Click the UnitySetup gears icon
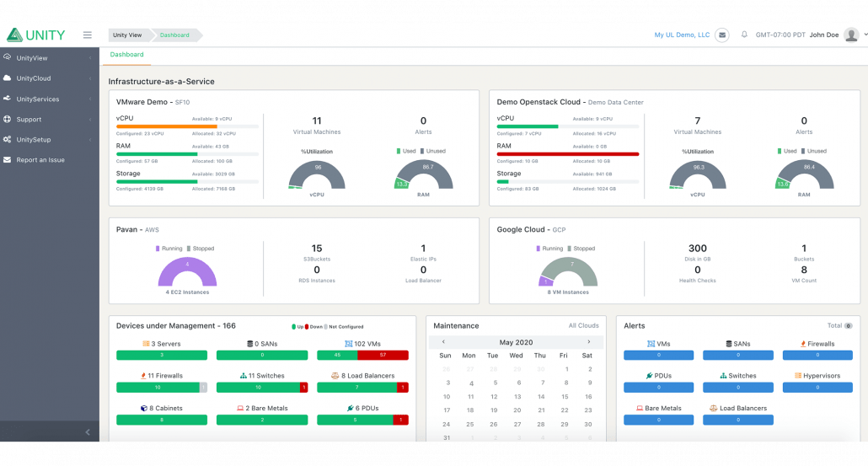Image resolution: width=868 pixels, height=466 pixels. coord(8,140)
